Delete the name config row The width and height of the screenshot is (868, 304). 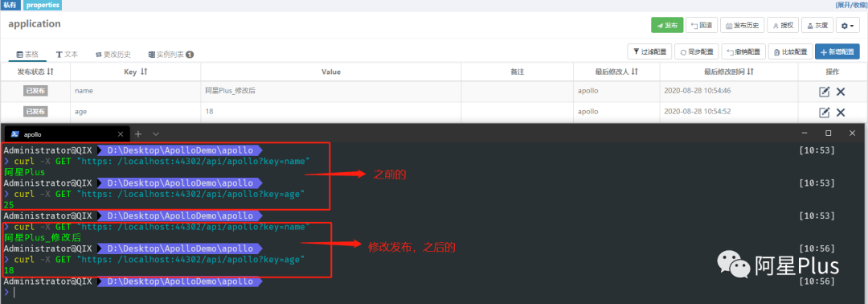pos(841,92)
